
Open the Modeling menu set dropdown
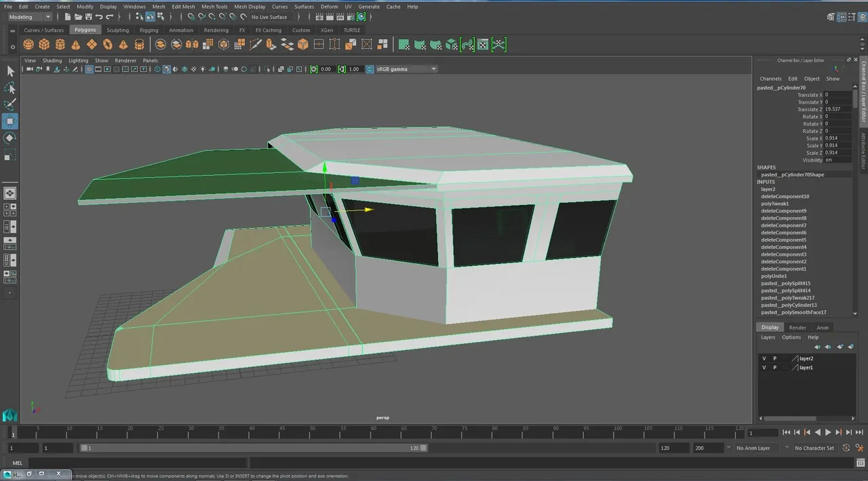(x=28, y=17)
